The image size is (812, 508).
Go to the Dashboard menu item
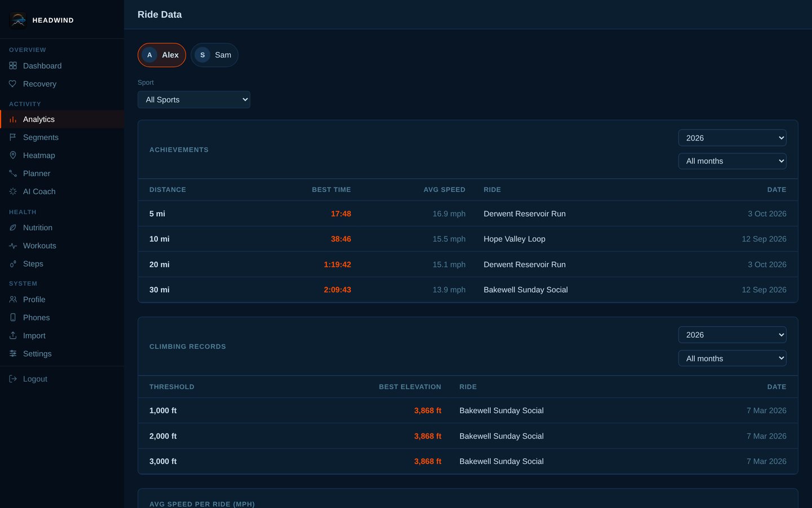(62, 66)
